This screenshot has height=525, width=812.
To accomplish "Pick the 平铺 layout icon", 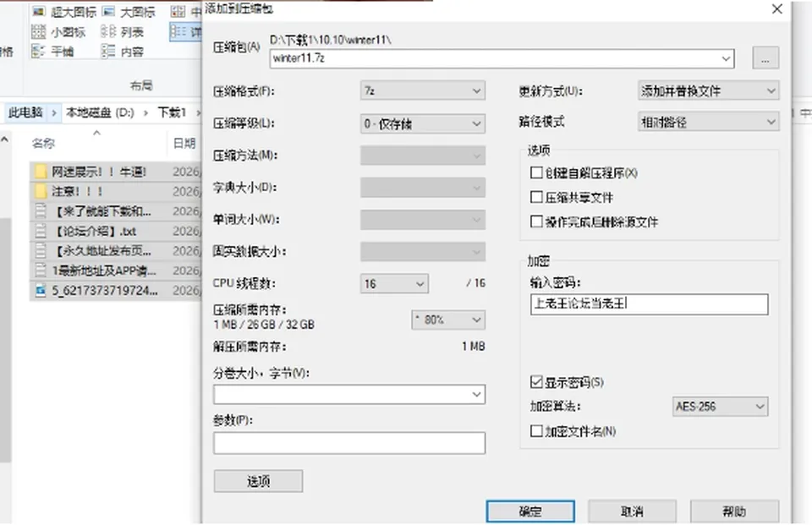I will tap(38, 51).
